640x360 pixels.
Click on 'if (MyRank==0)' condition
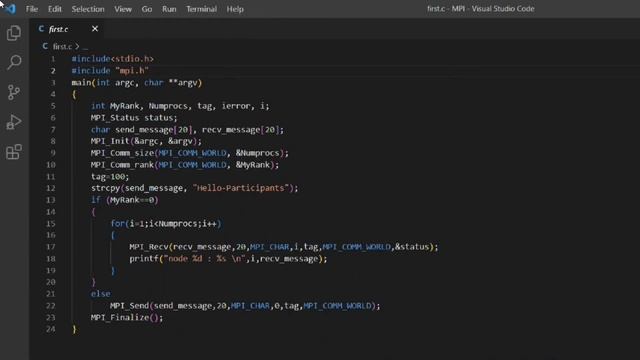[x=124, y=200]
